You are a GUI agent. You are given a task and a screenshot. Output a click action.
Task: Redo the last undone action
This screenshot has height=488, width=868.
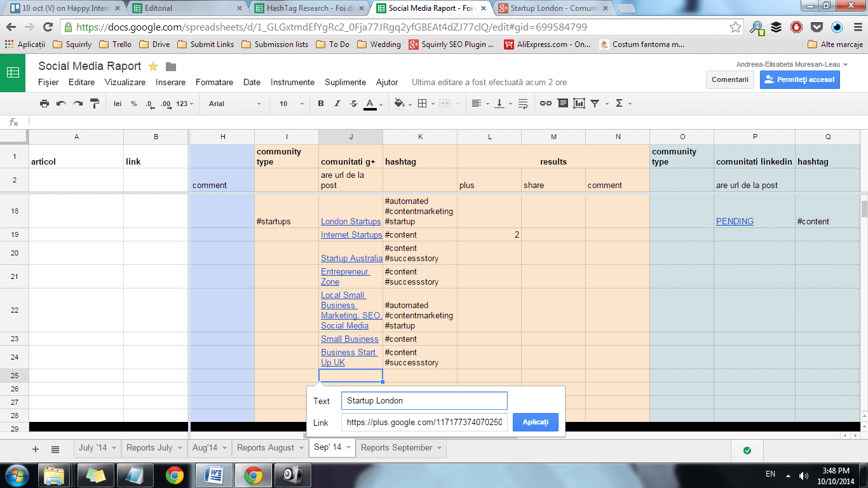pyautogui.click(x=78, y=104)
